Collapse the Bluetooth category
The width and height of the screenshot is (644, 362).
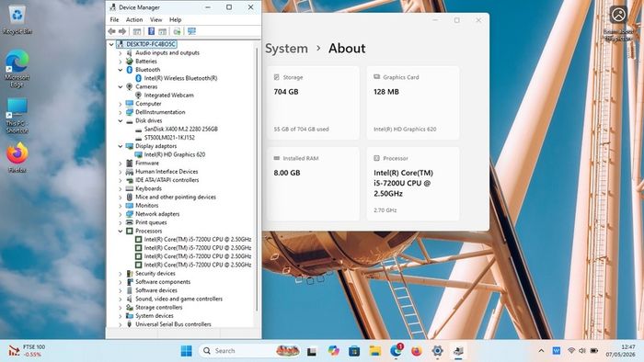[x=121, y=70]
